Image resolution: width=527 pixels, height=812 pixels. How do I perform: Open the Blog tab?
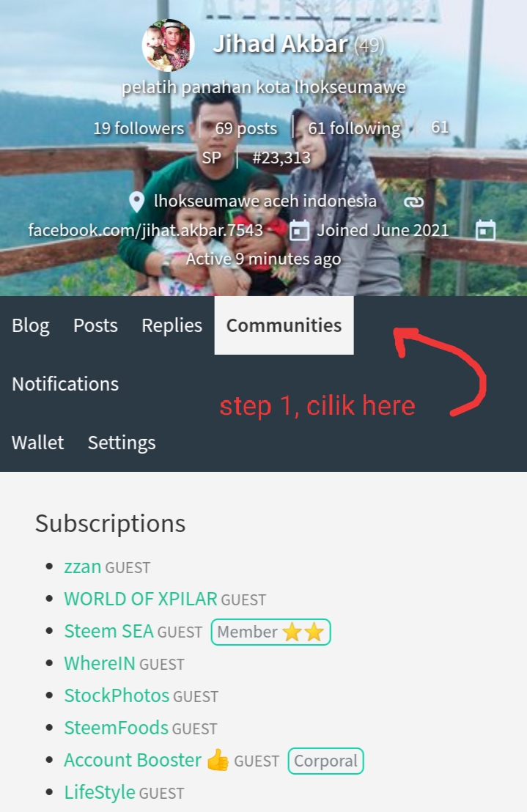coord(31,325)
